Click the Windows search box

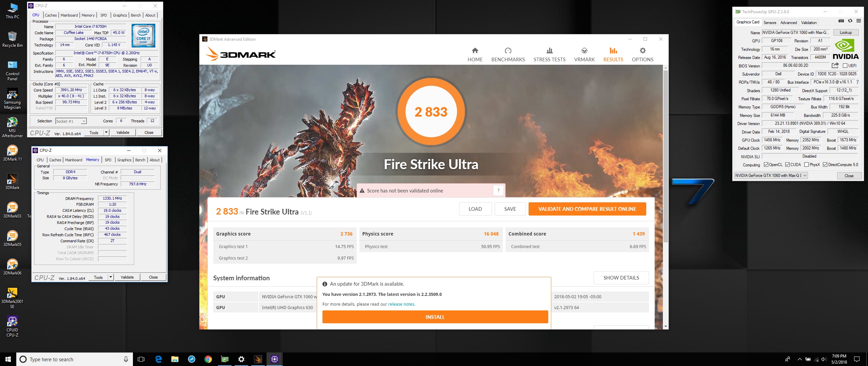75,359
